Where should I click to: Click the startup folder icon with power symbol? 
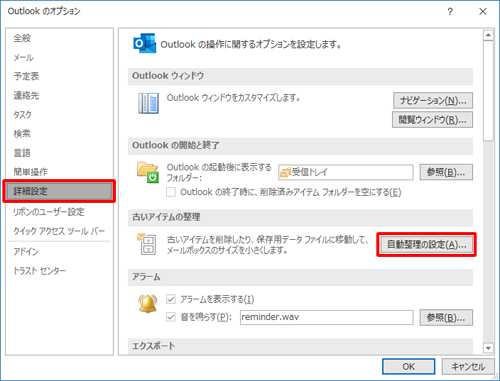[147, 172]
